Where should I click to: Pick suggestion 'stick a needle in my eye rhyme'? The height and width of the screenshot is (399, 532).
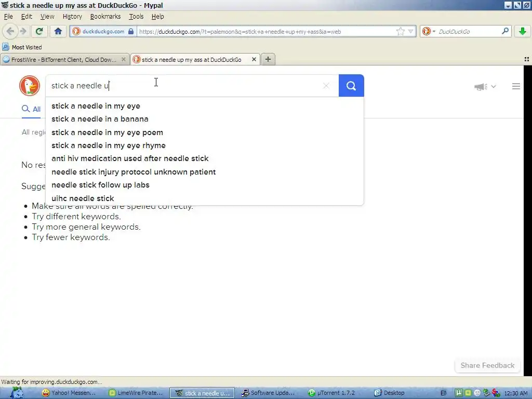pos(205,145)
